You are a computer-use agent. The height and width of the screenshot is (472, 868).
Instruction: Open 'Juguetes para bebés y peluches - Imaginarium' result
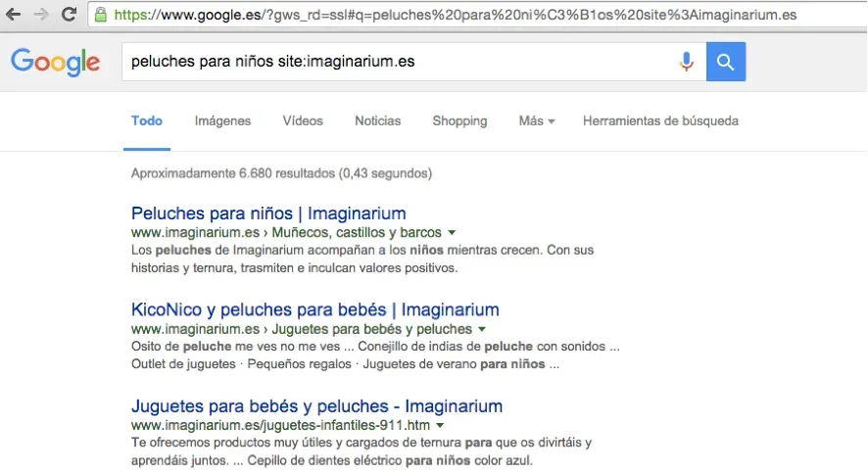(x=316, y=406)
